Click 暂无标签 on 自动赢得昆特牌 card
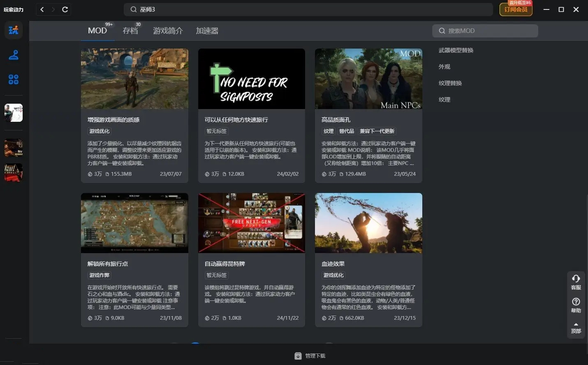The width and height of the screenshot is (588, 365). click(217, 275)
